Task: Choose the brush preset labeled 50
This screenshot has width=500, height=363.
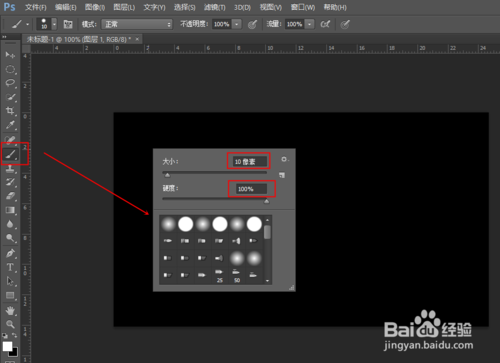Action: tap(237, 276)
